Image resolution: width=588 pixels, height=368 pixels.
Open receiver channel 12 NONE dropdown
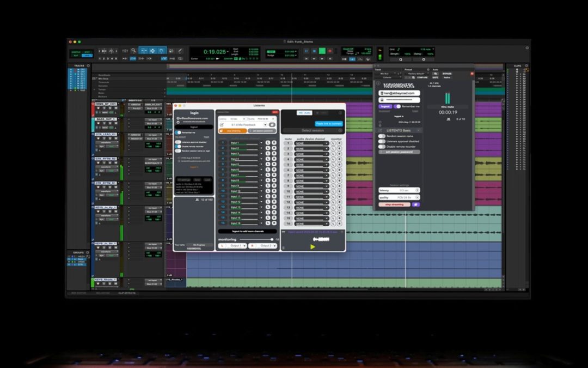point(311,202)
